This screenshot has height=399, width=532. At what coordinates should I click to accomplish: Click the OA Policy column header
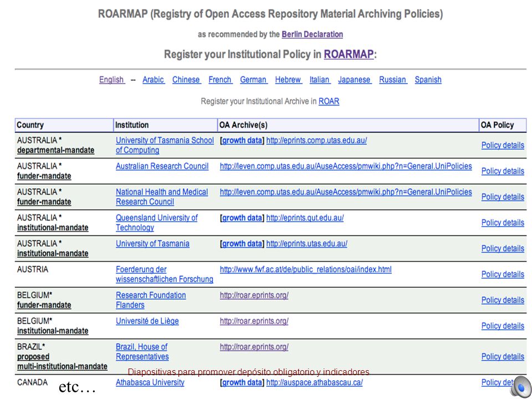pos(503,125)
